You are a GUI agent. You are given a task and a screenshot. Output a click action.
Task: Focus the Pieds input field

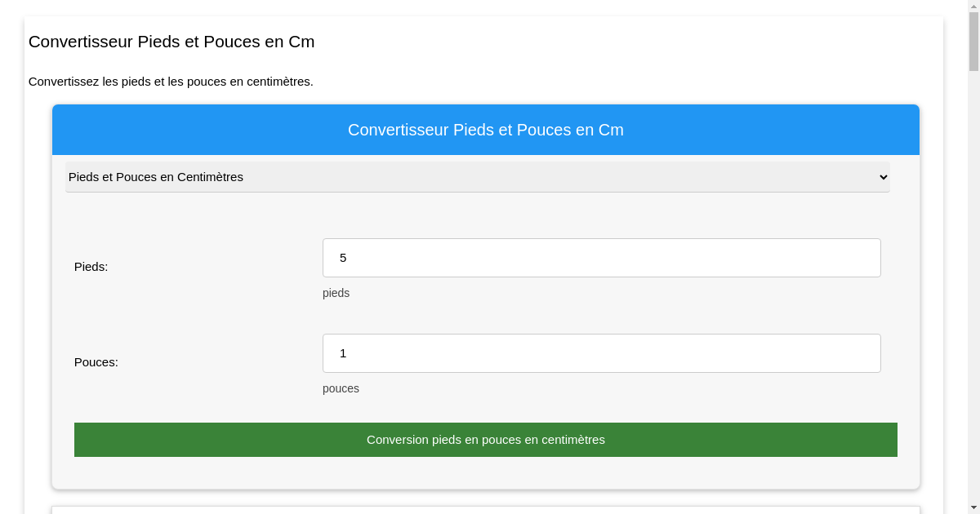601,258
